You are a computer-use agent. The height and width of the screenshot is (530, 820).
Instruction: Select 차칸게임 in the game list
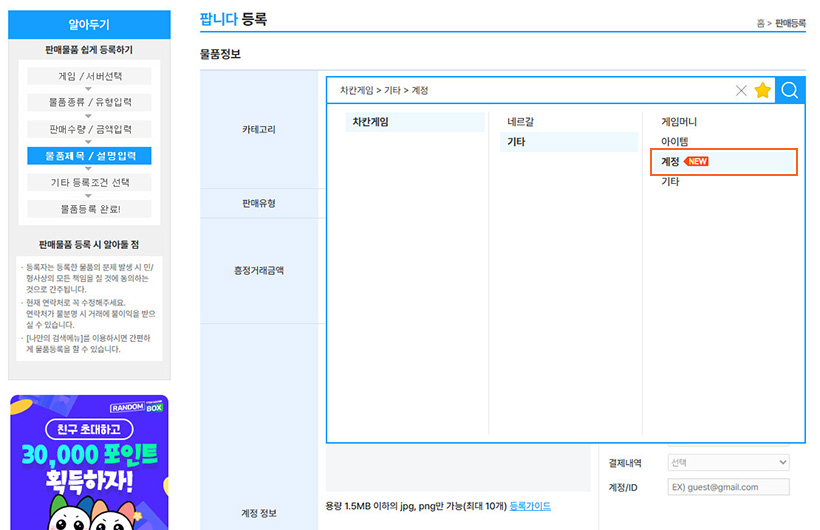pyautogui.click(x=370, y=122)
